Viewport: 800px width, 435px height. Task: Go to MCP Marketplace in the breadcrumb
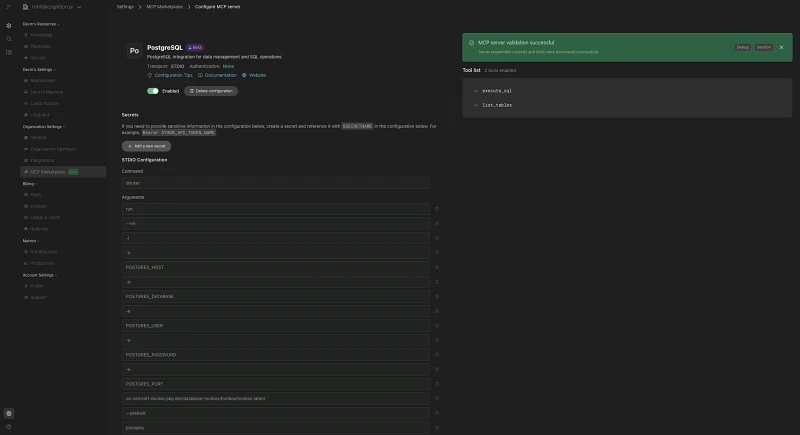(164, 7)
